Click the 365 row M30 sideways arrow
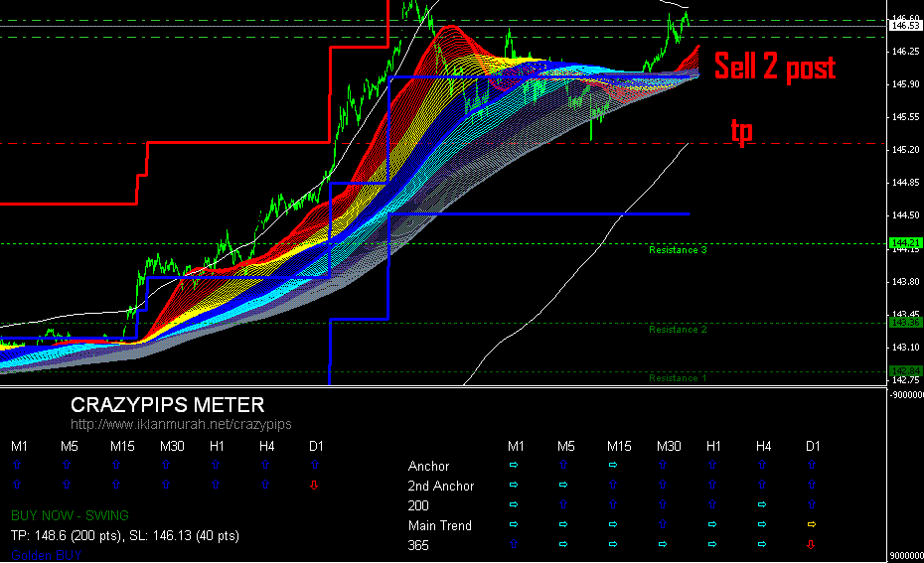This screenshot has height=563, width=924. [663, 545]
